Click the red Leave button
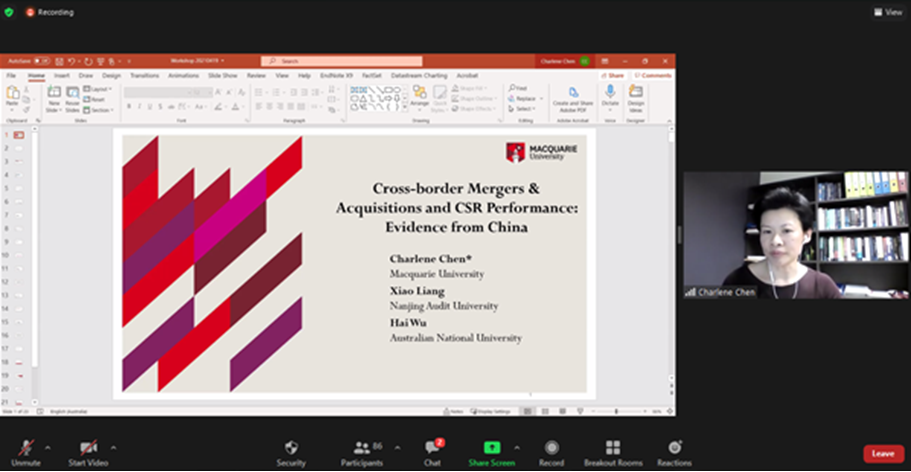911x472 pixels. pyautogui.click(x=882, y=453)
